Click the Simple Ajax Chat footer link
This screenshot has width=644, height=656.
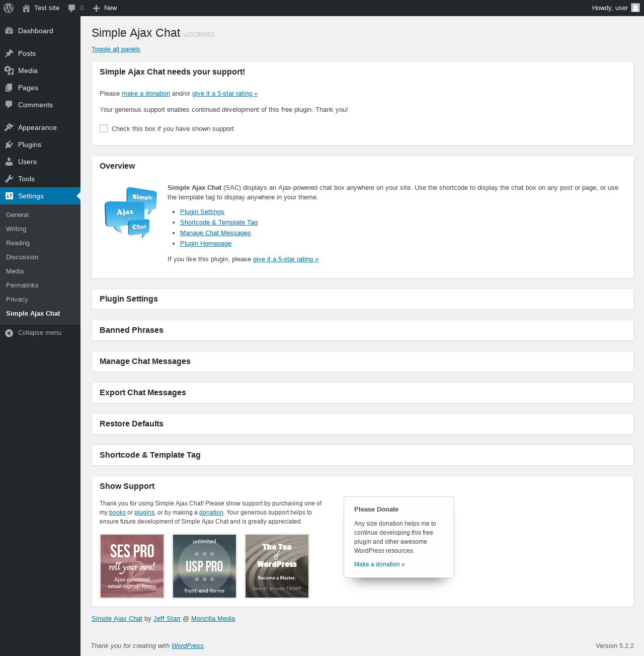point(117,618)
